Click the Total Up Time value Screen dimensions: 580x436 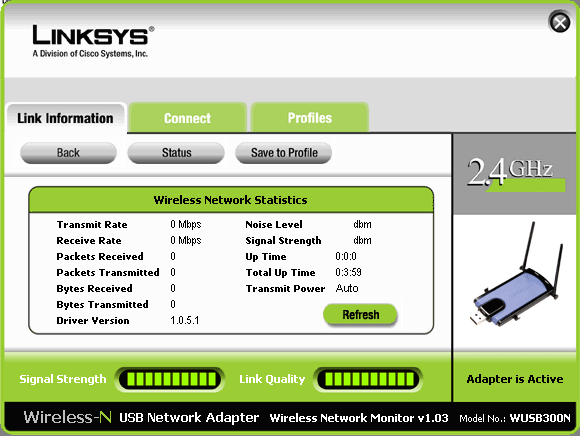coord(348,272)
